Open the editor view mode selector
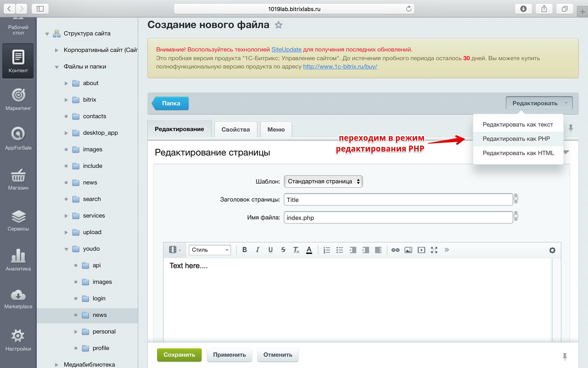 click(175, 250)
